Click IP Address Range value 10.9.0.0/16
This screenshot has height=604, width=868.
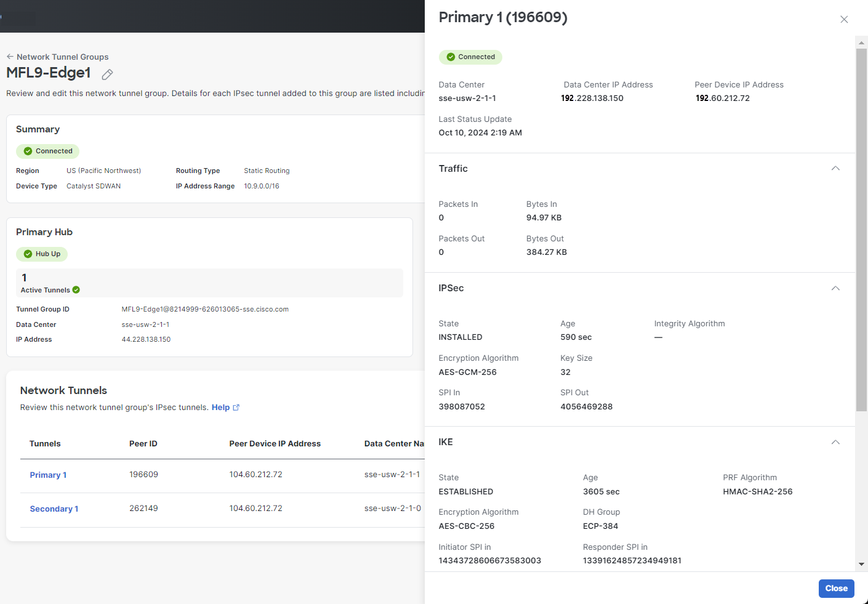tap(262, 186)
